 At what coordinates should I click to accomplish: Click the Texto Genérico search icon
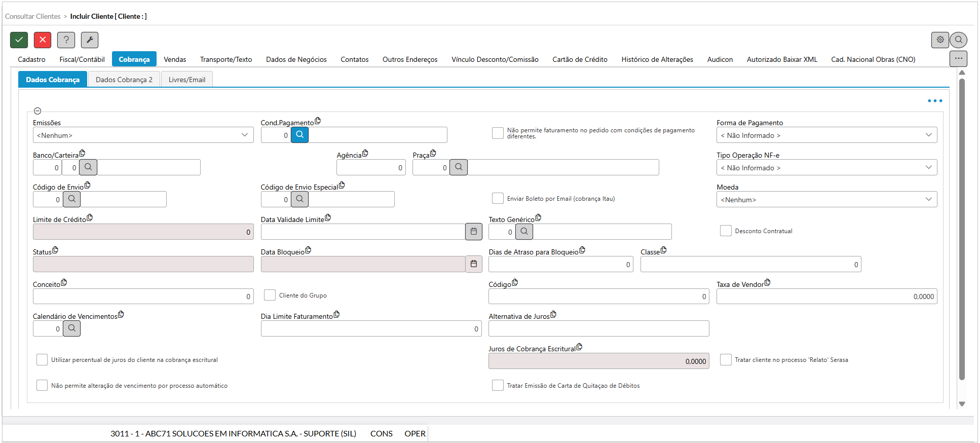(x=524, y=232)
